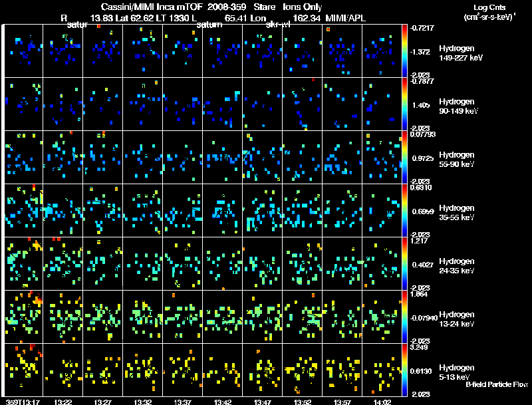Select the 'Hydrogen 35-55 keV' row label
532x405 pixels.
coord(457,213)
